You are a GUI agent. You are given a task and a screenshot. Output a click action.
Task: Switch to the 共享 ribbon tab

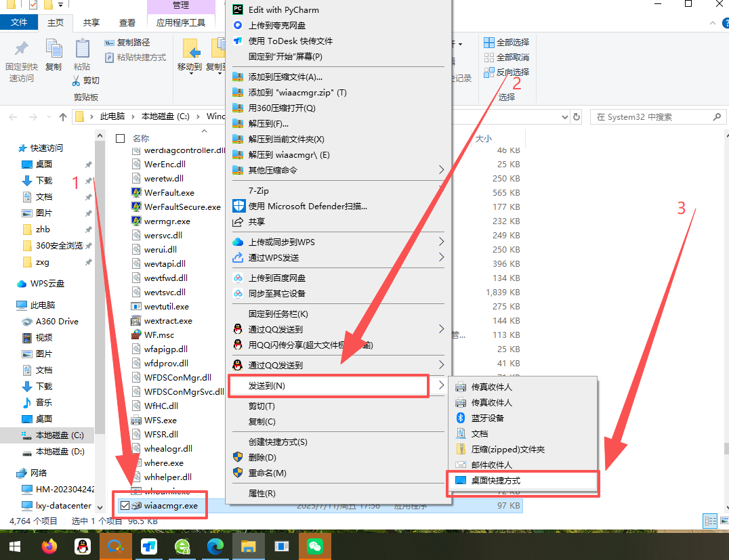[x=91, y=22]
